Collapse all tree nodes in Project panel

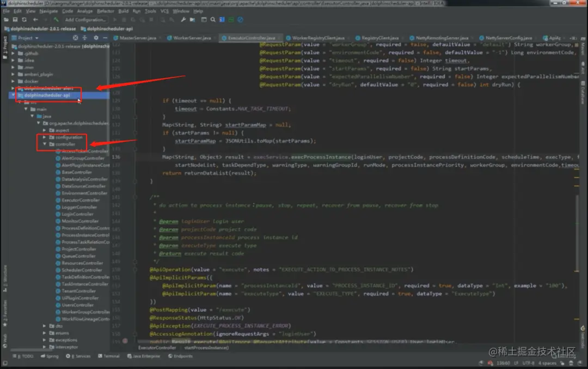coord(85,38)
